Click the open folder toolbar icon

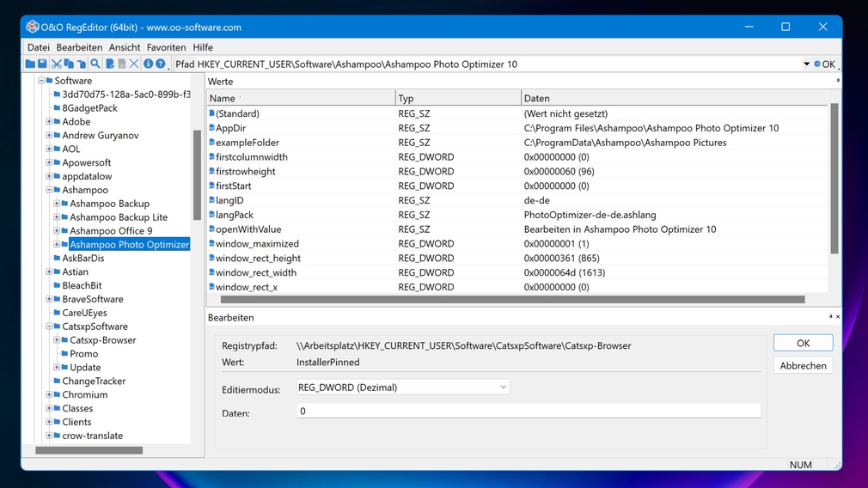click(30, 64)
